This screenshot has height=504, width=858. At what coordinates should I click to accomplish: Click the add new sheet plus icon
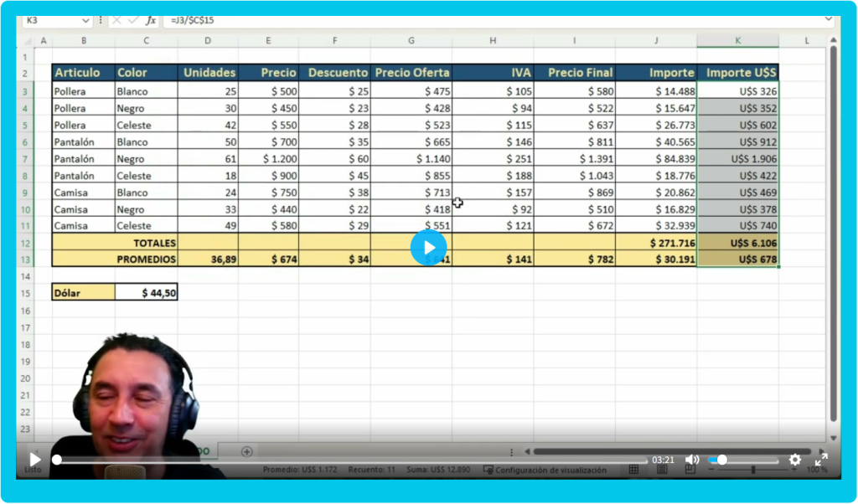tap(246, 451)
